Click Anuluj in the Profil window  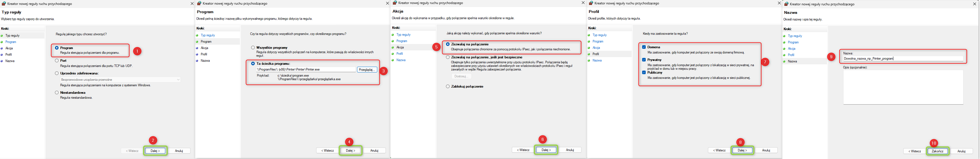[767, 150]
